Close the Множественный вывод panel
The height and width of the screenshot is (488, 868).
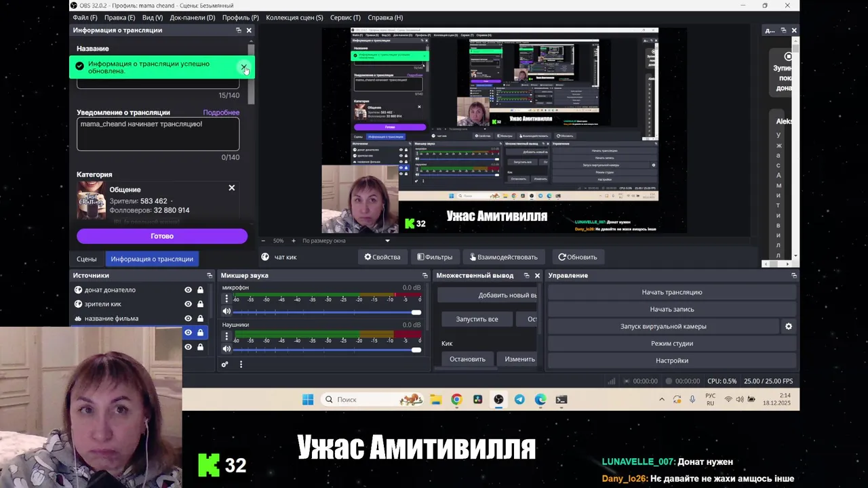point(537,275)
